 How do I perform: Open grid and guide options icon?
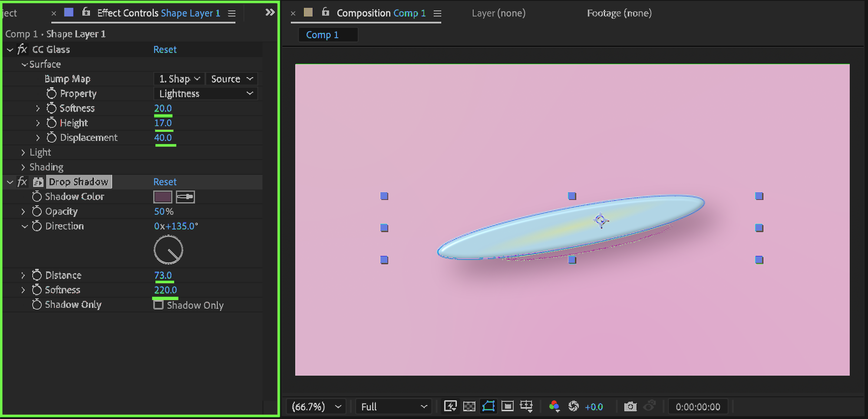[x=526, y=406]
